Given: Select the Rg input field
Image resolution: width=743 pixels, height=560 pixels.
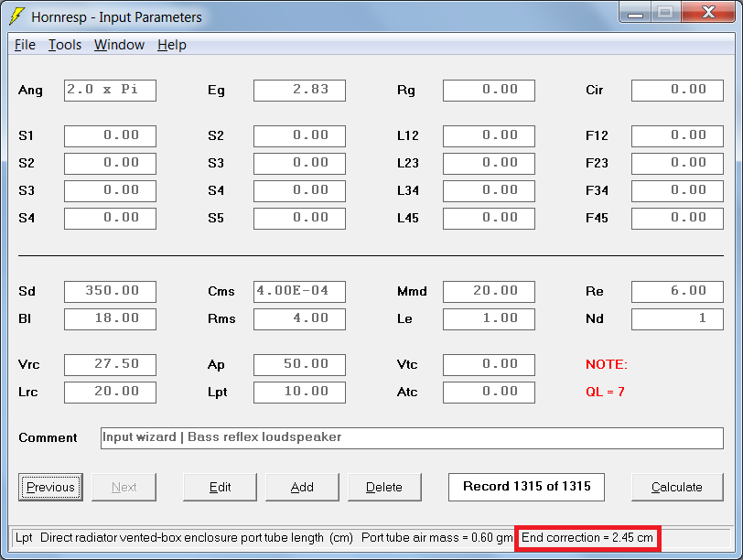Looking at the screenshot, I should [x=489, y=91].
